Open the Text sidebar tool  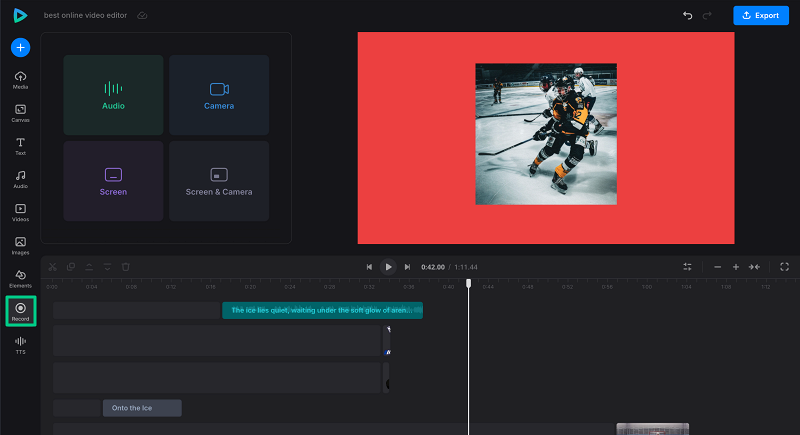pyautogui.click(x=20, y=146)
